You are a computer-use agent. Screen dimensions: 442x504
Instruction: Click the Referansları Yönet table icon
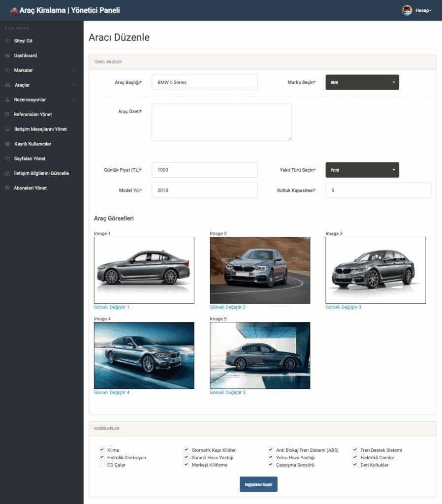point(7,114)
